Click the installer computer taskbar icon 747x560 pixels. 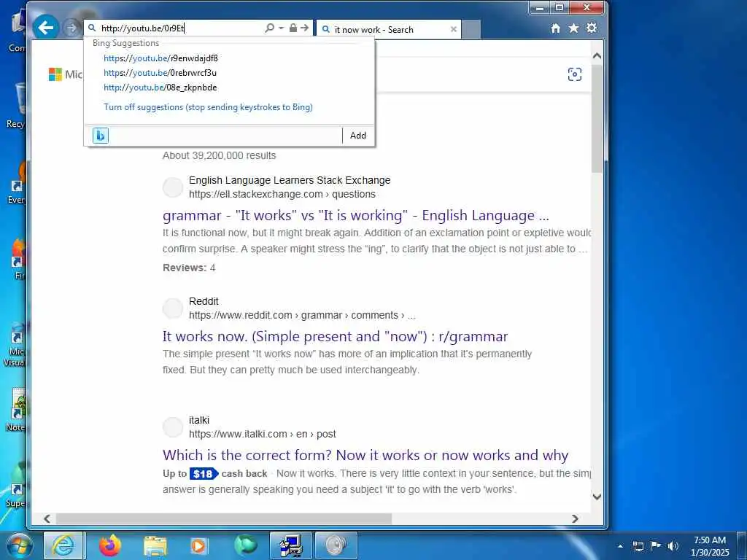click(x=290, y=545)
